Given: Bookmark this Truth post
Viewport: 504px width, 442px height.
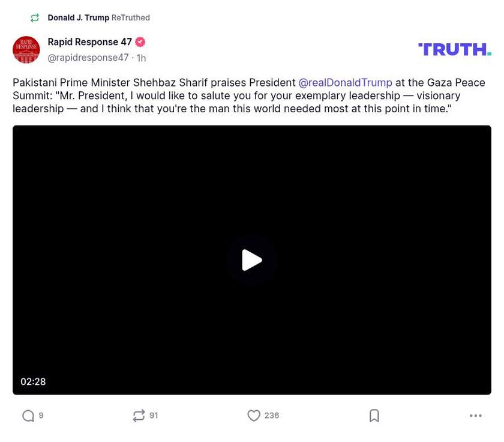Looking at the screenshot, I should pos(374,415).
